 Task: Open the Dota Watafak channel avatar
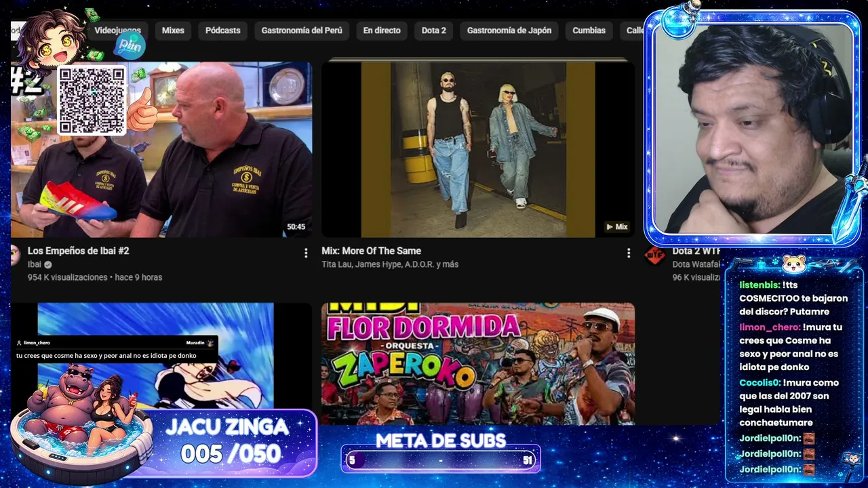654,255
